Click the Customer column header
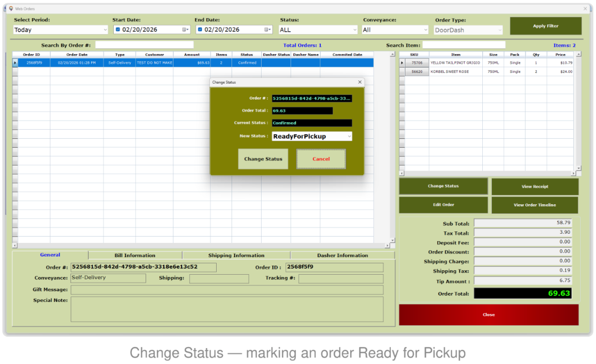 154,55
